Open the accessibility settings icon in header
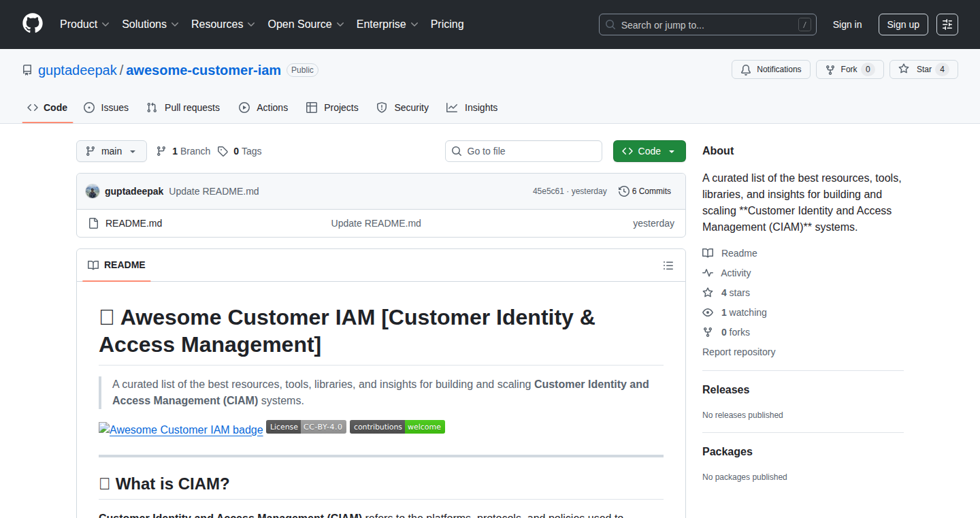 (x=947, y=25)
